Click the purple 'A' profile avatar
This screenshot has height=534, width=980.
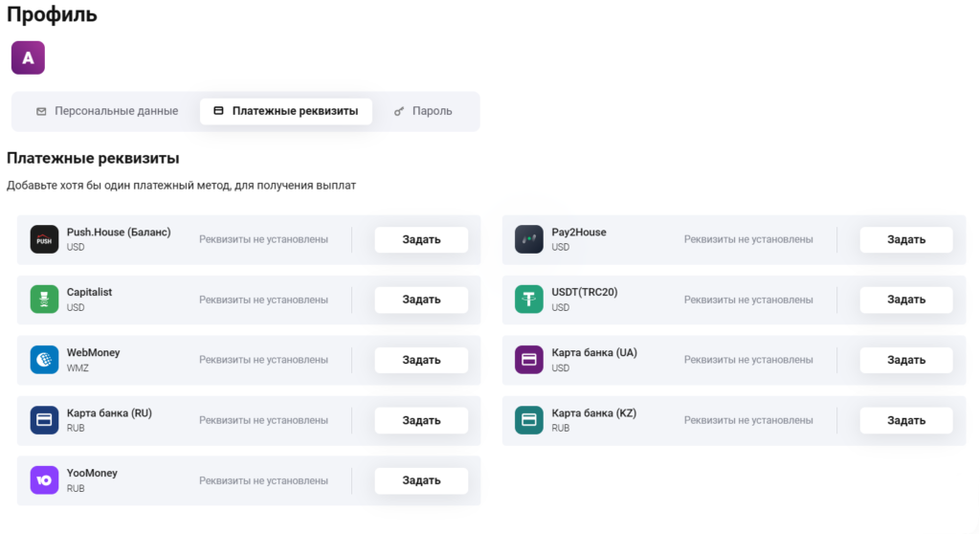pos(28,58)
